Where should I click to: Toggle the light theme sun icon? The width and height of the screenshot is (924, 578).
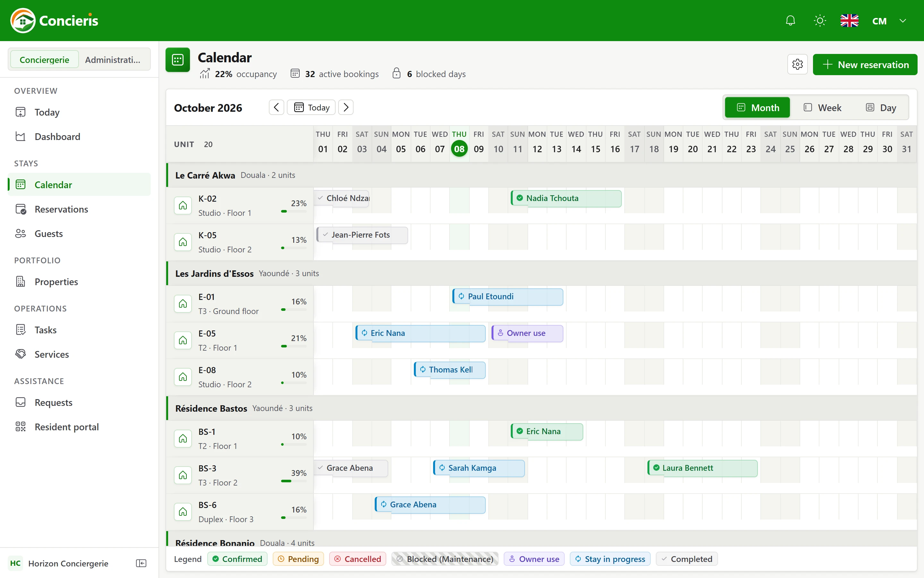(x=820, y=21)
